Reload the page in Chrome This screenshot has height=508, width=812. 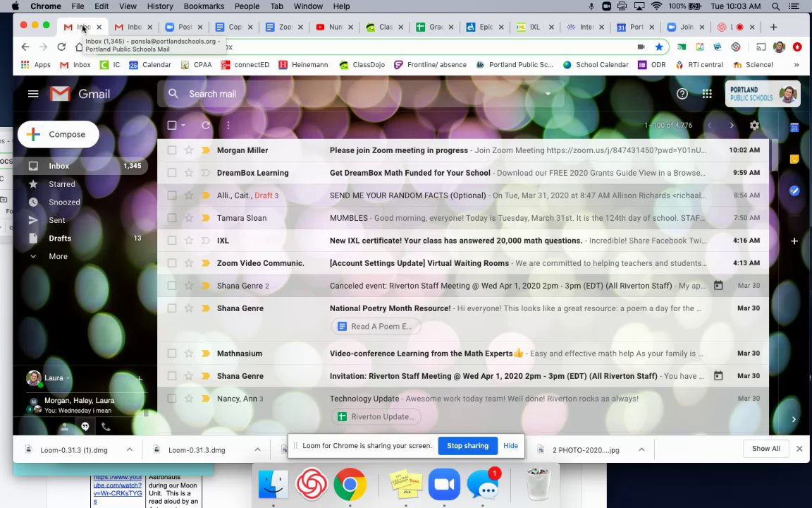point(61,47)
